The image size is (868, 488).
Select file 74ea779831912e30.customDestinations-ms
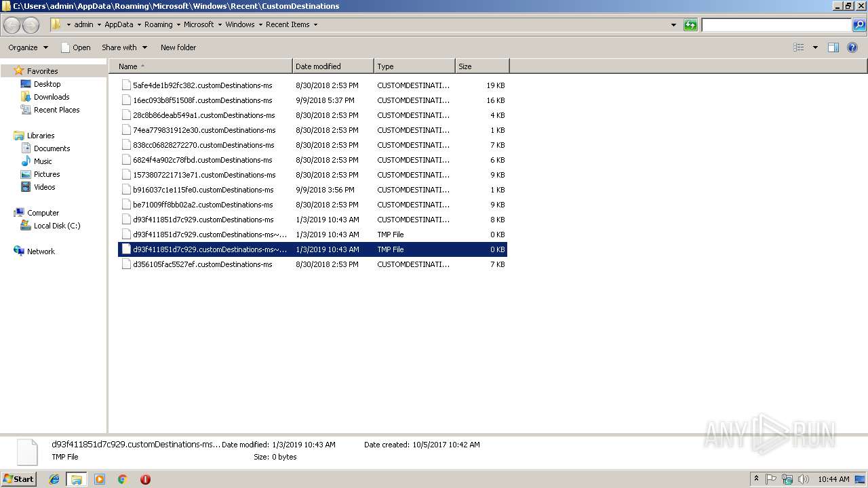pos(313,130)
